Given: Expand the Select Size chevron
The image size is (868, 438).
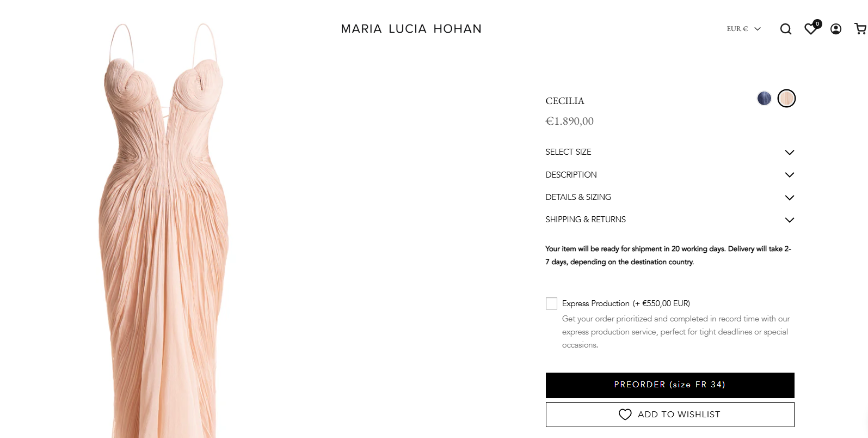Looking at the screenshot, I should click(x=790, y=153).
